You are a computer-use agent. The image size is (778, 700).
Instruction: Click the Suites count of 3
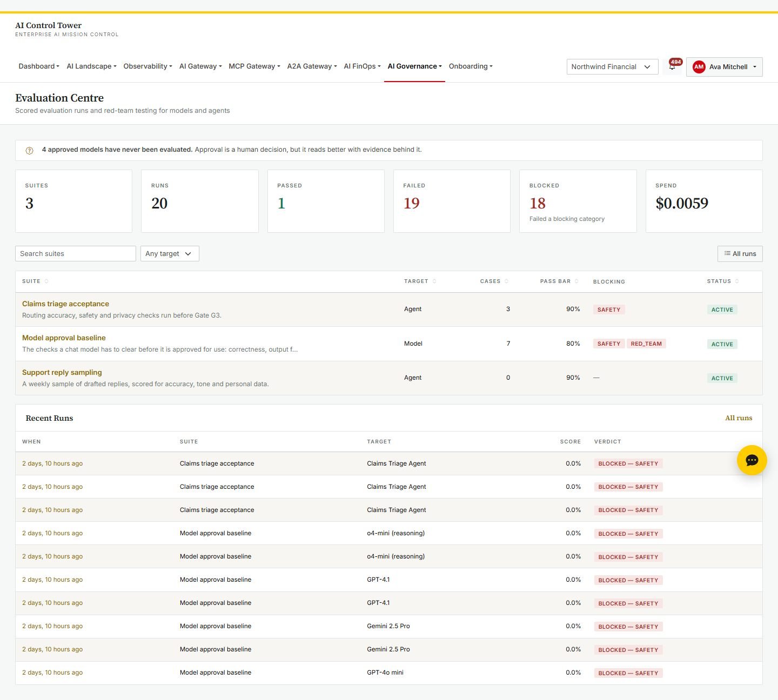[x=29, y=204]
